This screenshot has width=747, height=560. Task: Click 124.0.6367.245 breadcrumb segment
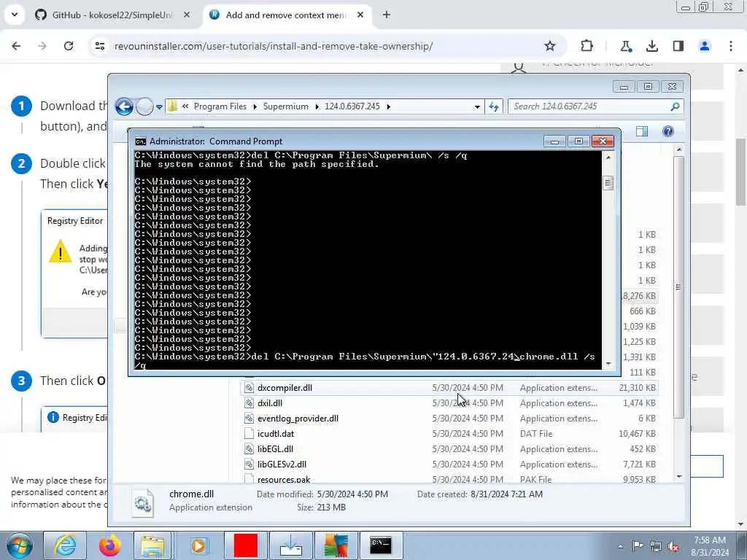[x=352, y=106]
